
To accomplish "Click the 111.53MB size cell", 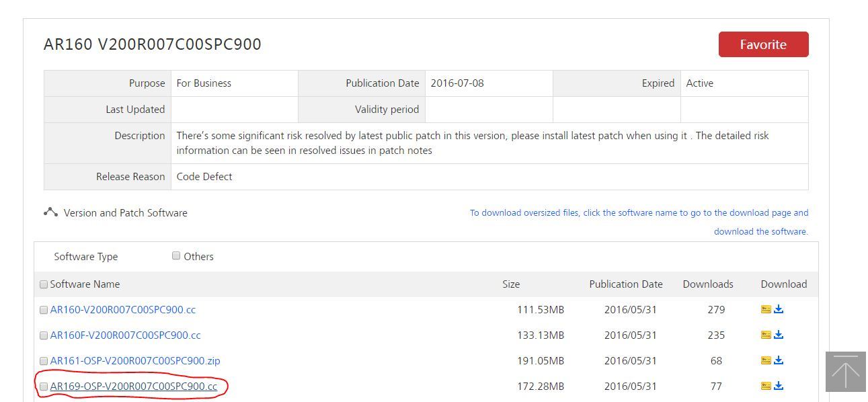I will (541, 310).
